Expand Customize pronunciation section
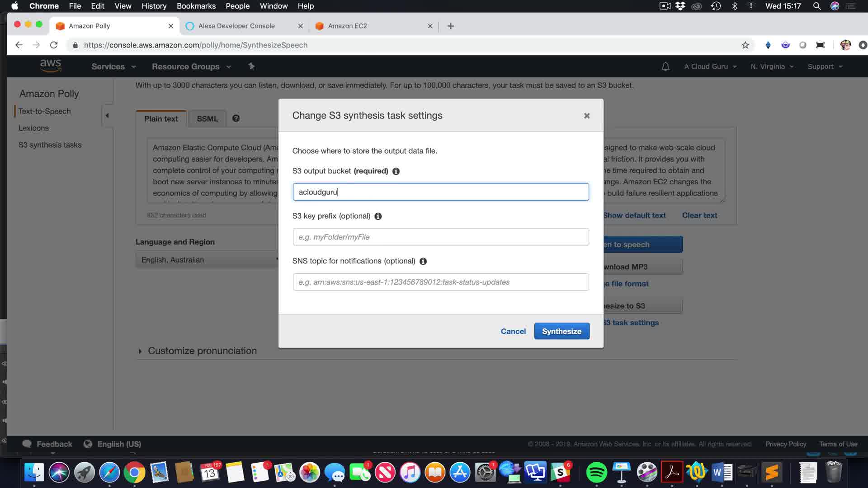Viewport: 868px width, 488px height. point(140,351)
